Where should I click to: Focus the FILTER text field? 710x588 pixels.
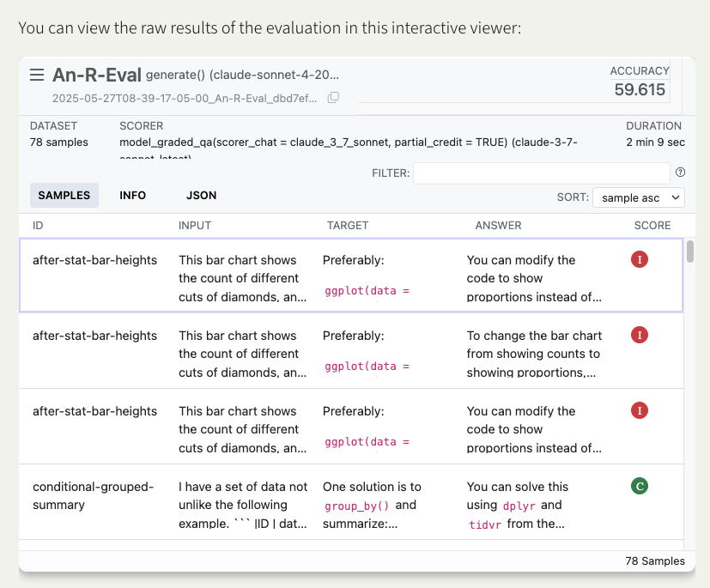pos(541,173)
